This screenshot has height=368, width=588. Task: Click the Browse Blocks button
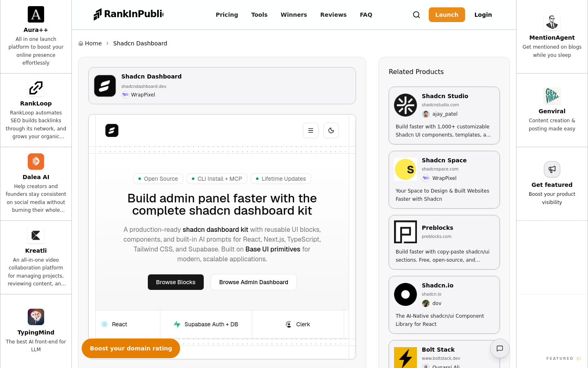coord(176,282)
